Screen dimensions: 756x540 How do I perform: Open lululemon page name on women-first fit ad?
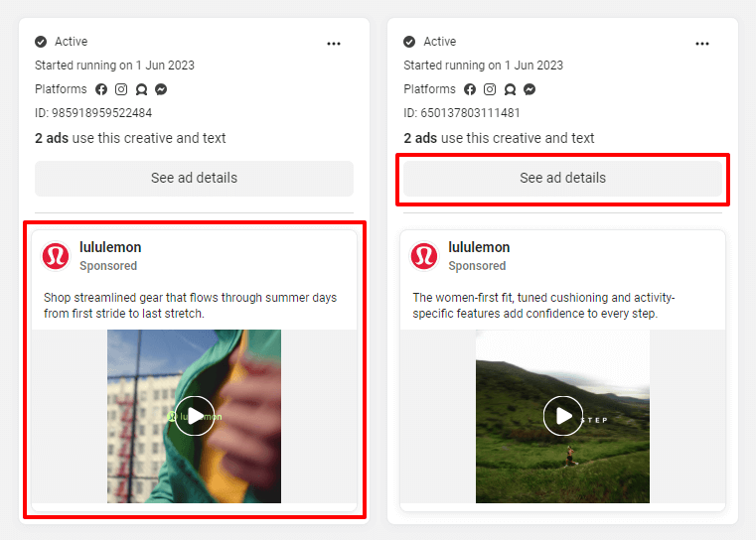[479, 247]
